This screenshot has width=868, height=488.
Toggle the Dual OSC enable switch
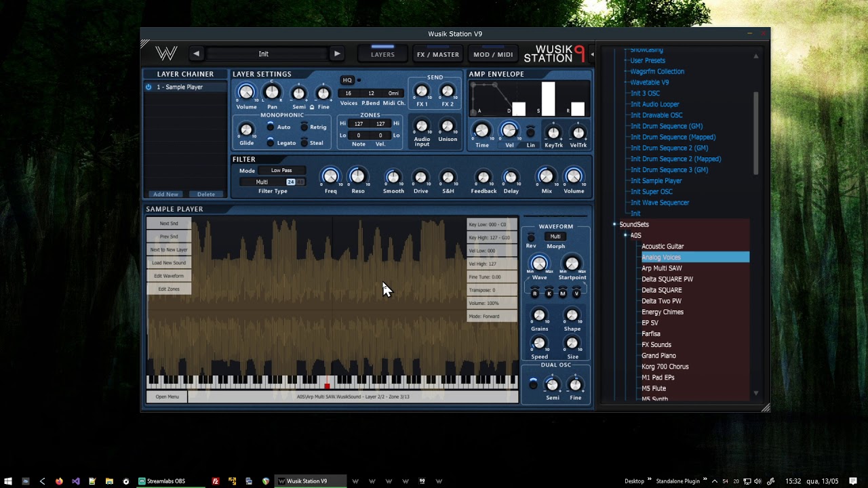pyautogui.click(x=533, y=384)
